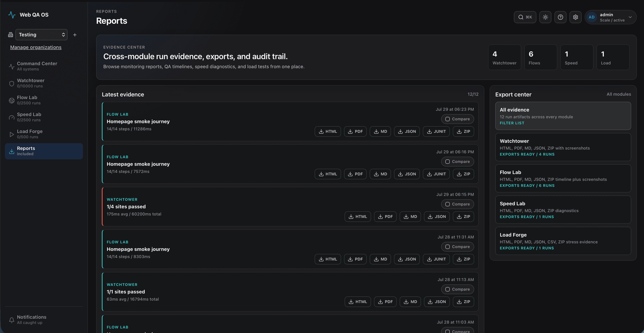Click the AD user avatar
Screen dimensions: 644x333
592,17
